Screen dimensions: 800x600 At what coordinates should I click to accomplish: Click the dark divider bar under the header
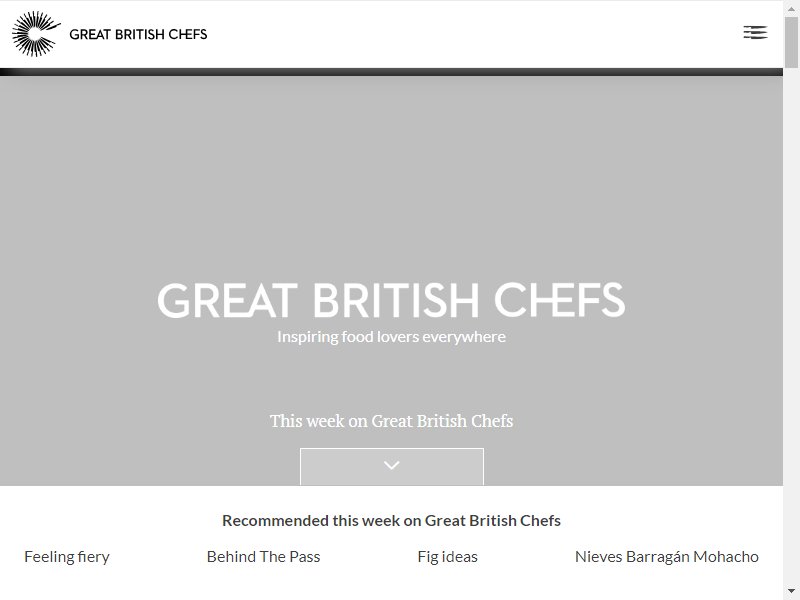[391, 72]
